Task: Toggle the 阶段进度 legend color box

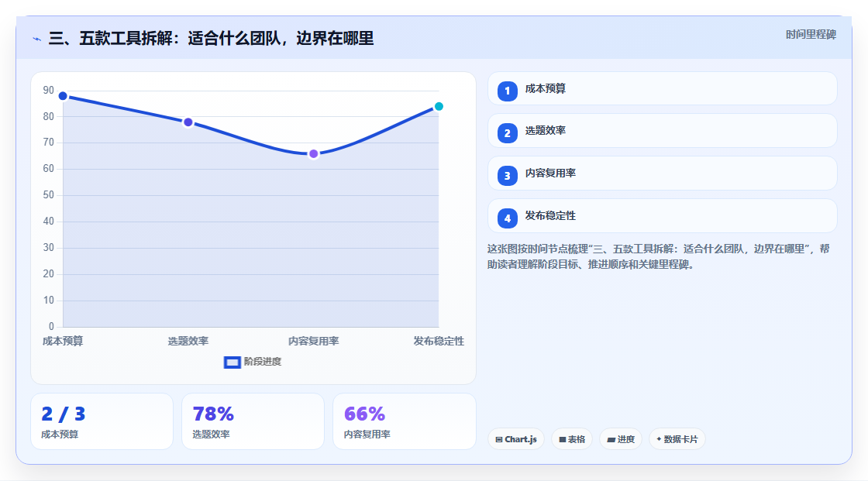Action: point(232,362)
